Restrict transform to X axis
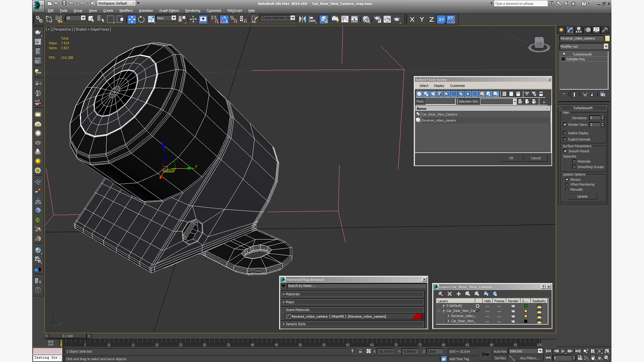This screenshot has height=362, width=644. (412, 19)
